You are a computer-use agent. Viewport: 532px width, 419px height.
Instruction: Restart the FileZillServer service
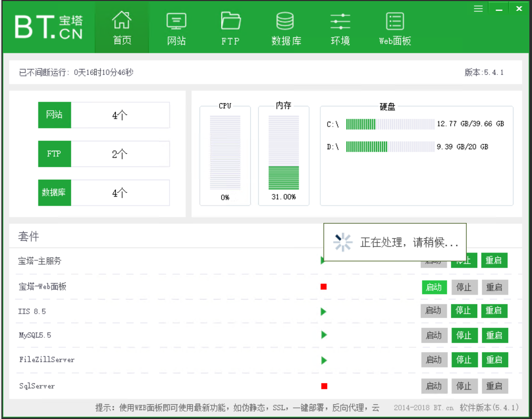tap(495, 359)
